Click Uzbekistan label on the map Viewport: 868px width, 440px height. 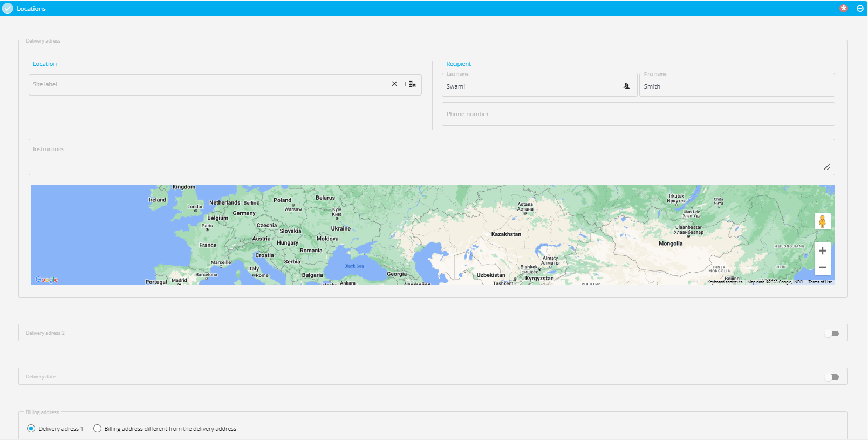click(x=491, y=275)
